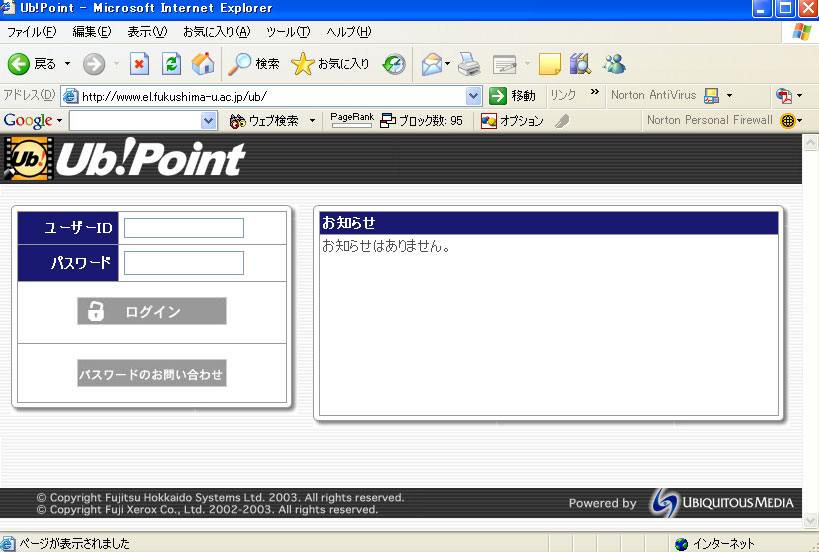Click the Windows flag logo throbber

[x=801, y=32]
